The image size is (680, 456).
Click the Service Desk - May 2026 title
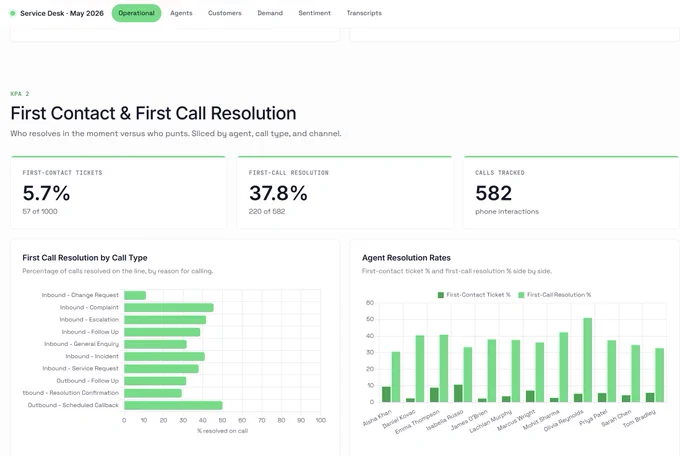click(x=62, y=13)
